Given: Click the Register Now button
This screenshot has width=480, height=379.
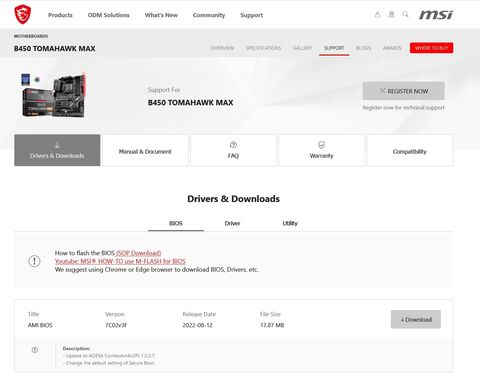Looking at the screenshot, I should (x=404, y=91).
